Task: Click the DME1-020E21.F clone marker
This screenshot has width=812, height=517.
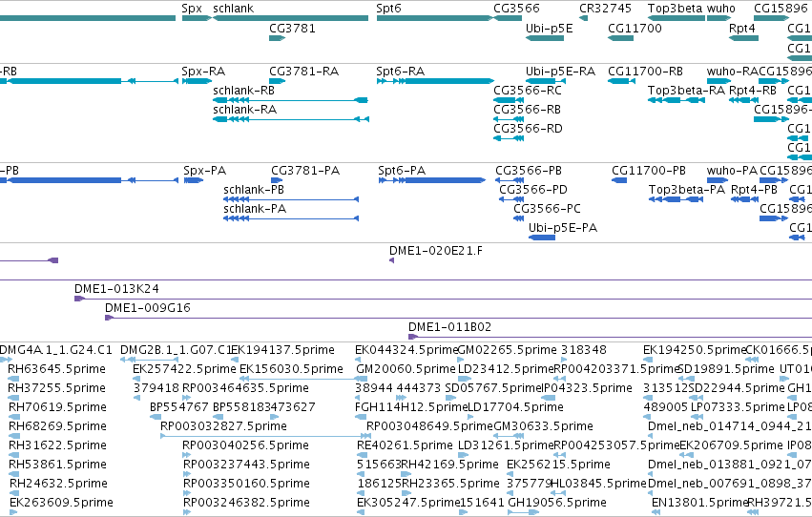Action: click(x=391, y=260)
